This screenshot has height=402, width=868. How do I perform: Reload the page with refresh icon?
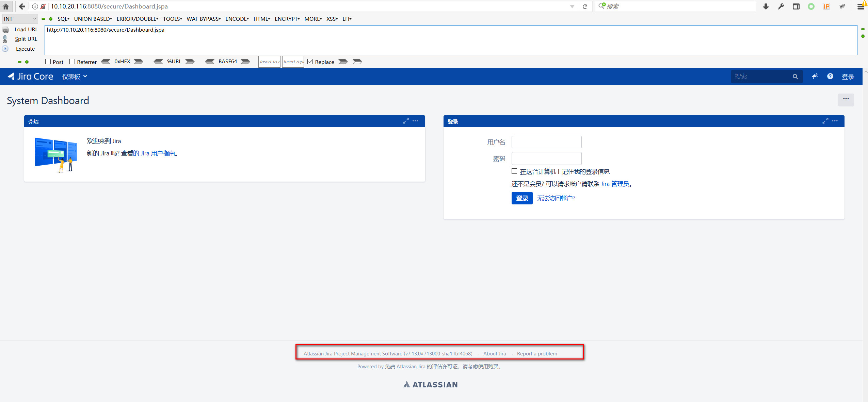tap(585, 6)
